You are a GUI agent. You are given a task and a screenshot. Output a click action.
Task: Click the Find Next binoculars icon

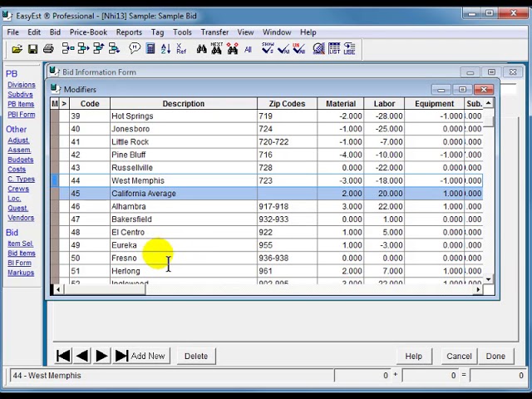point(216,48)
